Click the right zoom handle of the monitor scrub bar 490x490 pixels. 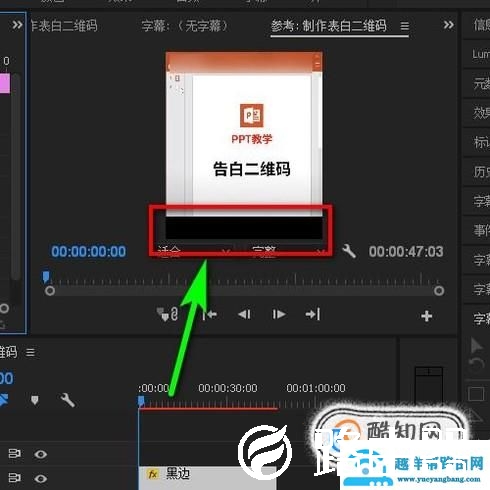[439, 291]
